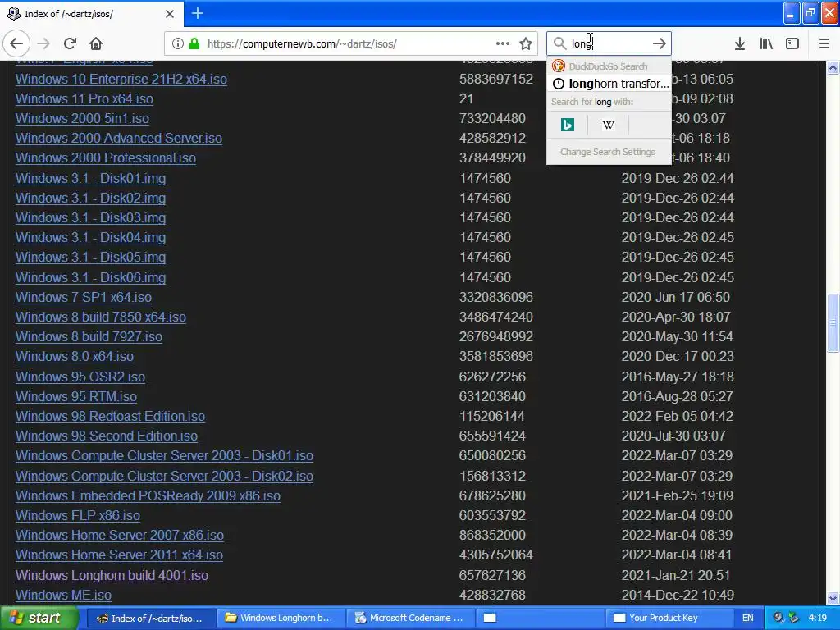Click the scrollbar down arrow
840x630 pixels.
[x=833, y=598]
